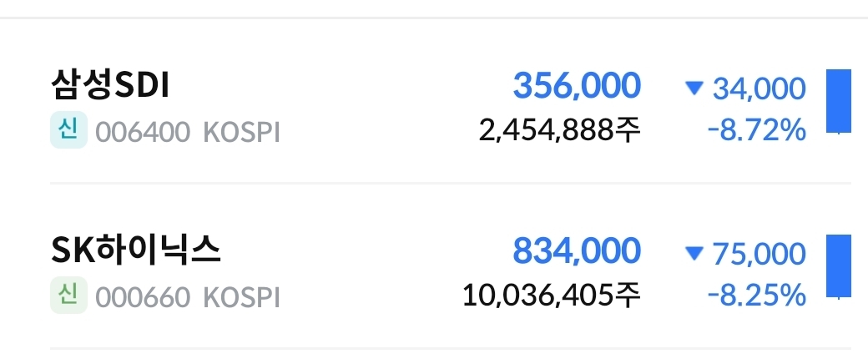
Task: Tap the volume 10,036,405주
Action: coord(551,295)
